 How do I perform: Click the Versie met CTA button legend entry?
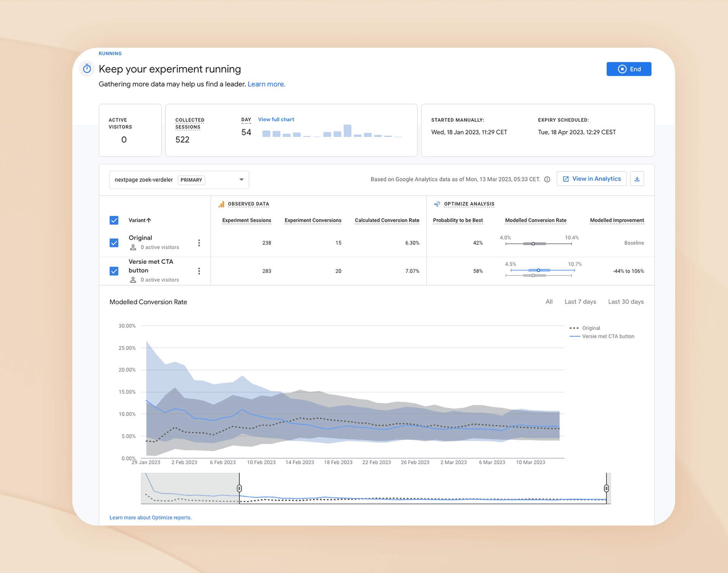602,336
